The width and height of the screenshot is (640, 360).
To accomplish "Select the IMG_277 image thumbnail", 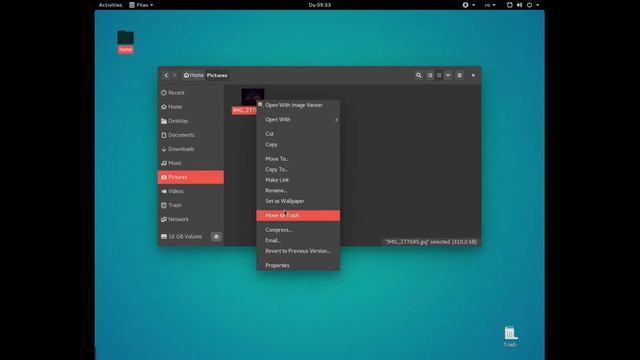I will [252, 97].
